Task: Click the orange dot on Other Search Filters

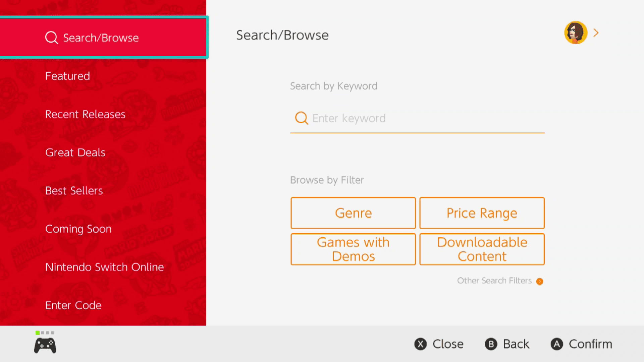Action: pyautogui.click(x=540, y=281)
